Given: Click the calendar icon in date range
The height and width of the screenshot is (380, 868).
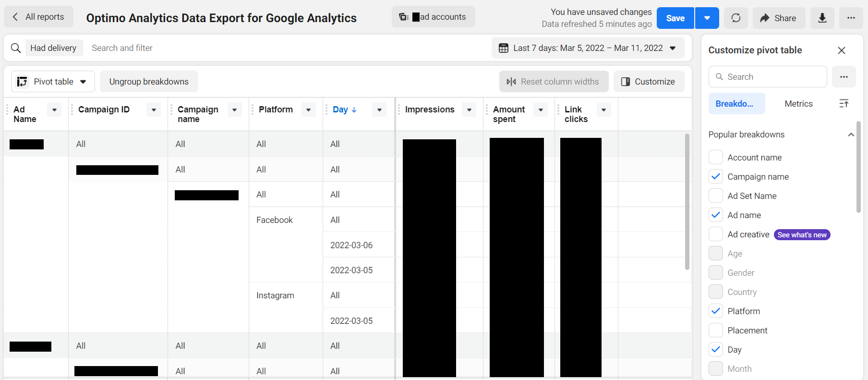Looking at the screenshot, I should click(x=504, y=48).
